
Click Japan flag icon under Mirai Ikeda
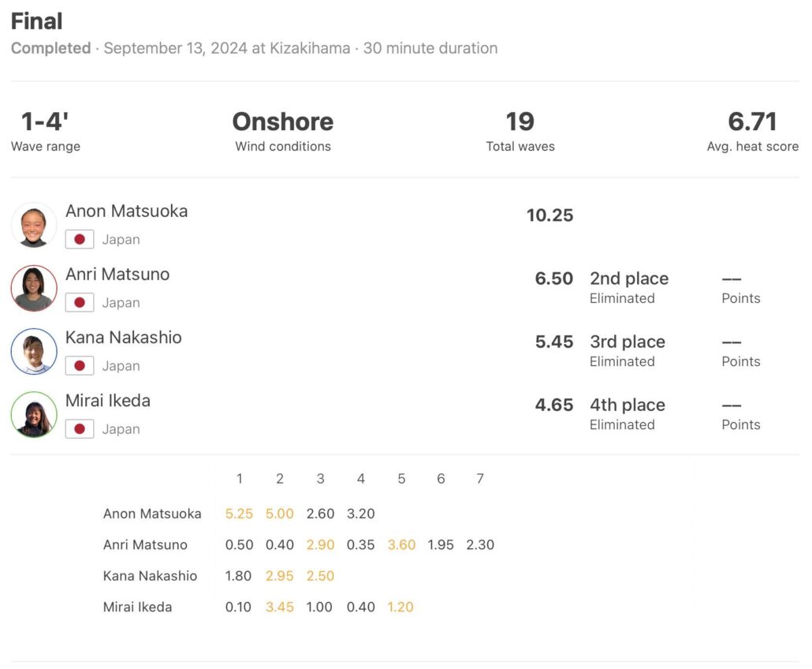[x=80, y=429]
